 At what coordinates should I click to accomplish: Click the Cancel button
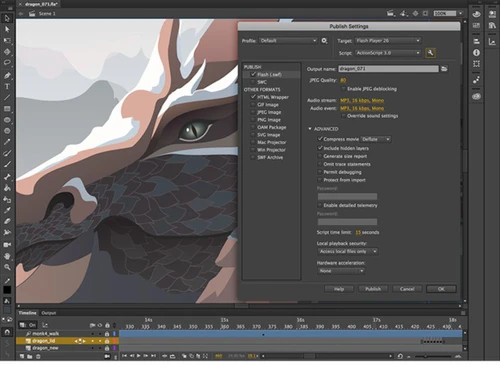tap(407, 289)
